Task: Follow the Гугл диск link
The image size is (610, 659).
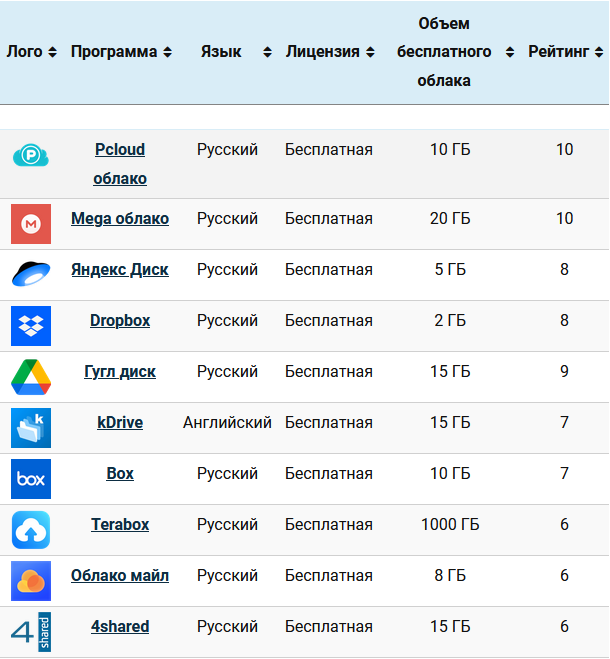Action: [x=120, y=371]
